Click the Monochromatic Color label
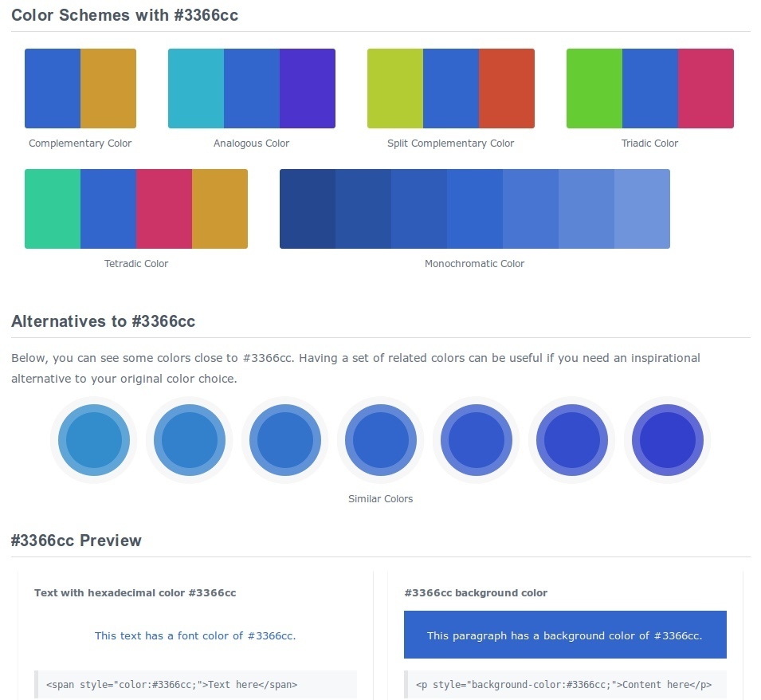This screenshot has width=761, height=700. [475, 264]
